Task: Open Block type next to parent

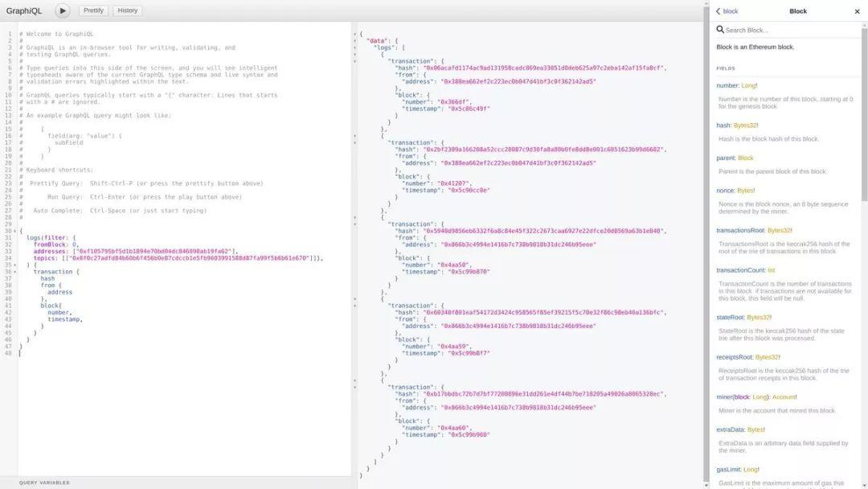Action: click(x=746, y=158)
